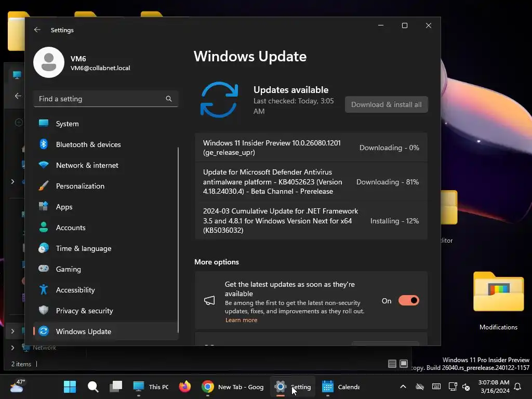Screen dimensions: 532x399
Task: Open Network & internet settings
Action: click(105, 165)
